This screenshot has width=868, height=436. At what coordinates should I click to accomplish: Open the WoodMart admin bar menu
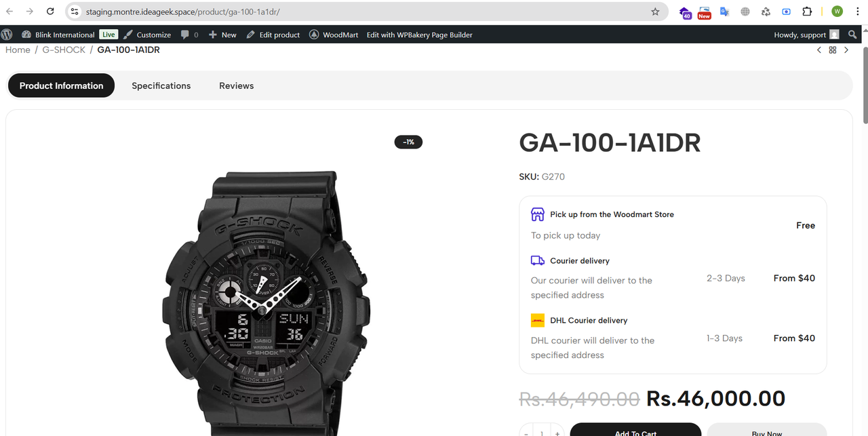[x=334, y=35]
